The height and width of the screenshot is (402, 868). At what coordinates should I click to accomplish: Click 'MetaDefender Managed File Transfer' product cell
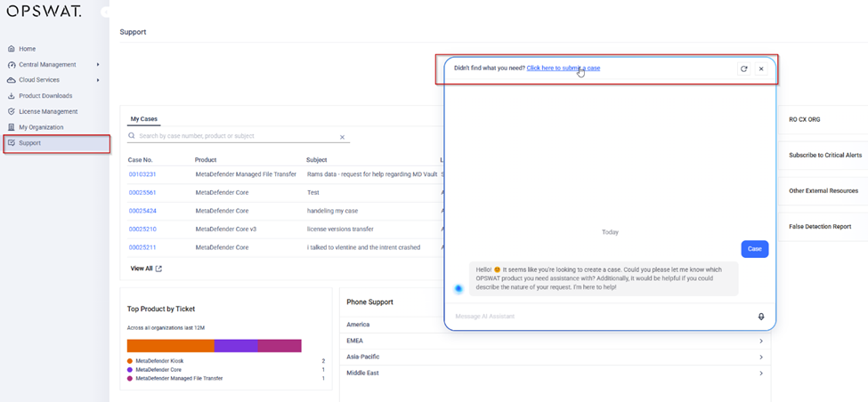point(246,174)
